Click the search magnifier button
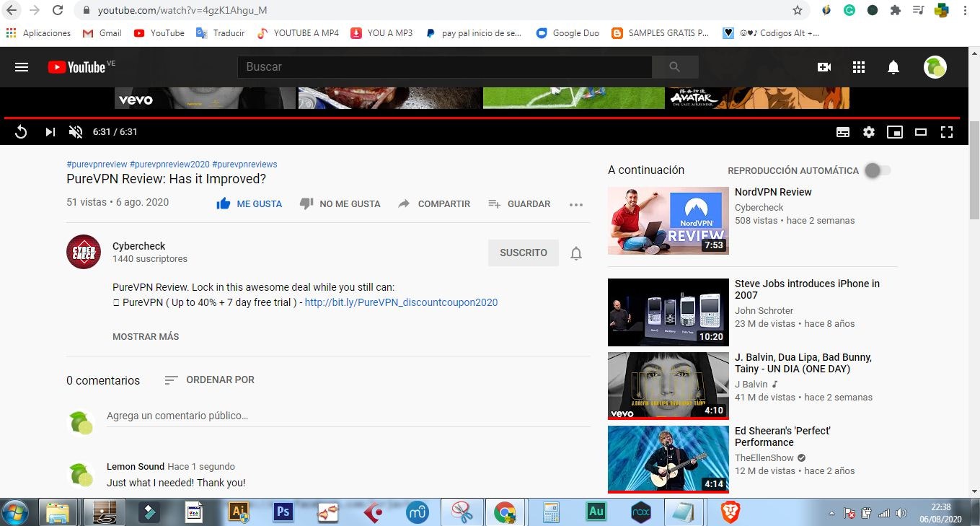The image size is (980, 526). click(x=675, y=67)
